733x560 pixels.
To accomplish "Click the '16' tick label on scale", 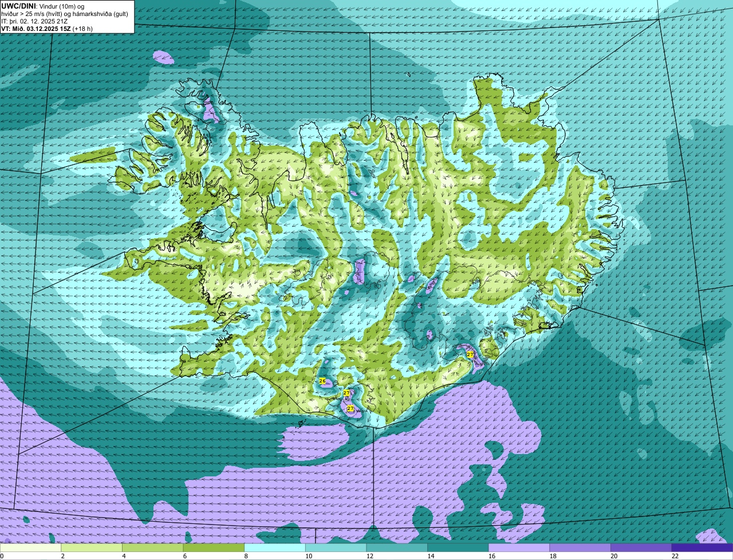I will coord(491,556).
